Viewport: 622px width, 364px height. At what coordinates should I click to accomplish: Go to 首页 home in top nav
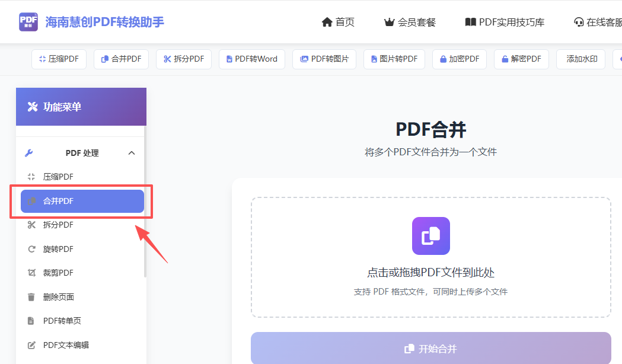tap(338, 22)
